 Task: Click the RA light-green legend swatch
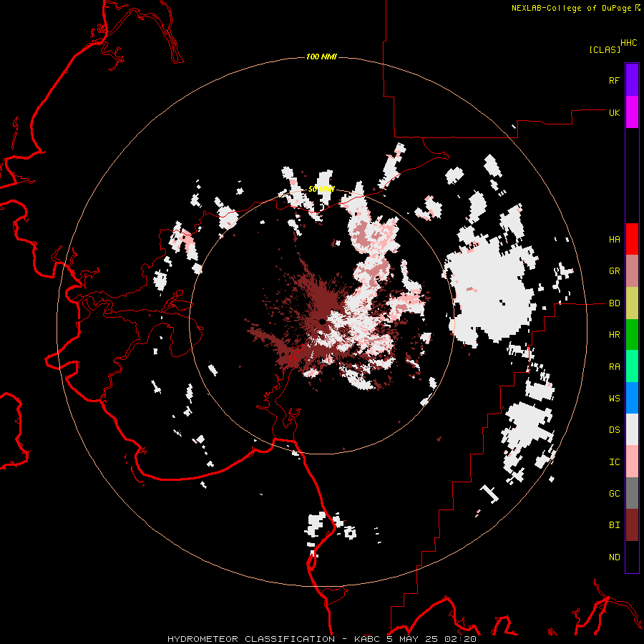pos(632,366)
